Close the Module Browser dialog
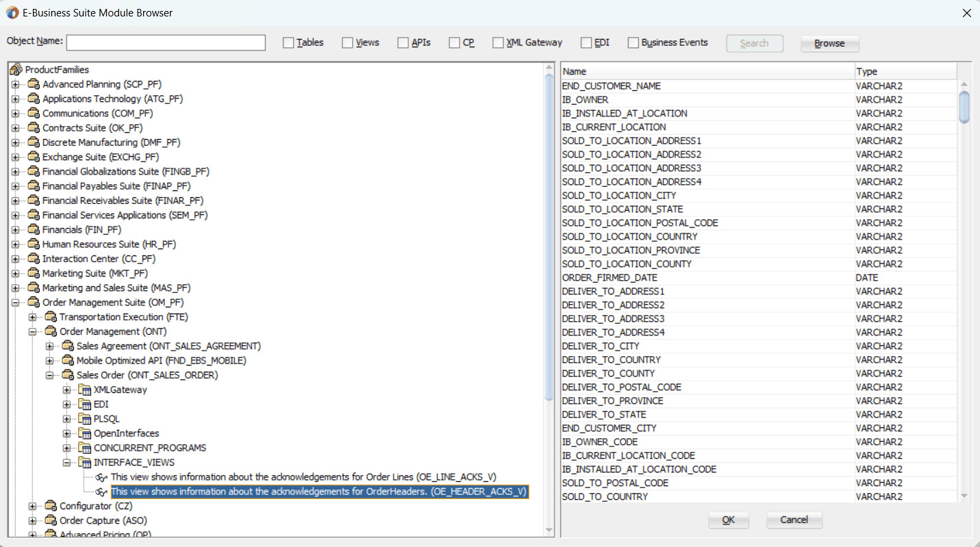Screen dimensions: 980x547 tap(967, 13)
